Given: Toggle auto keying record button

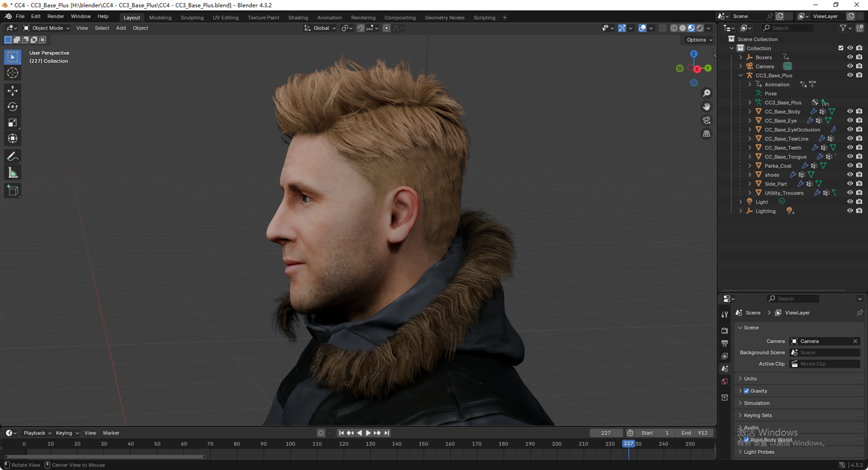Looking at the screenshot, I should pos(321,433).
